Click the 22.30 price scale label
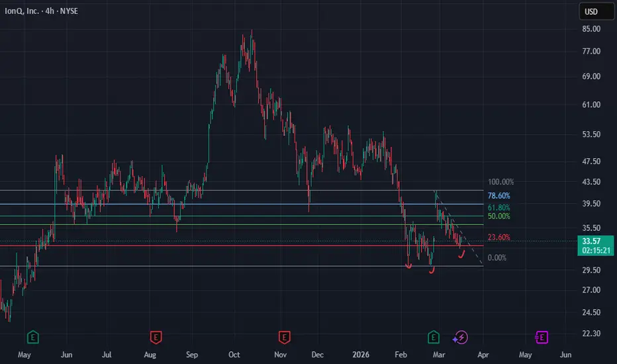This screenshot has width=617, height=364. click(591, 334)
